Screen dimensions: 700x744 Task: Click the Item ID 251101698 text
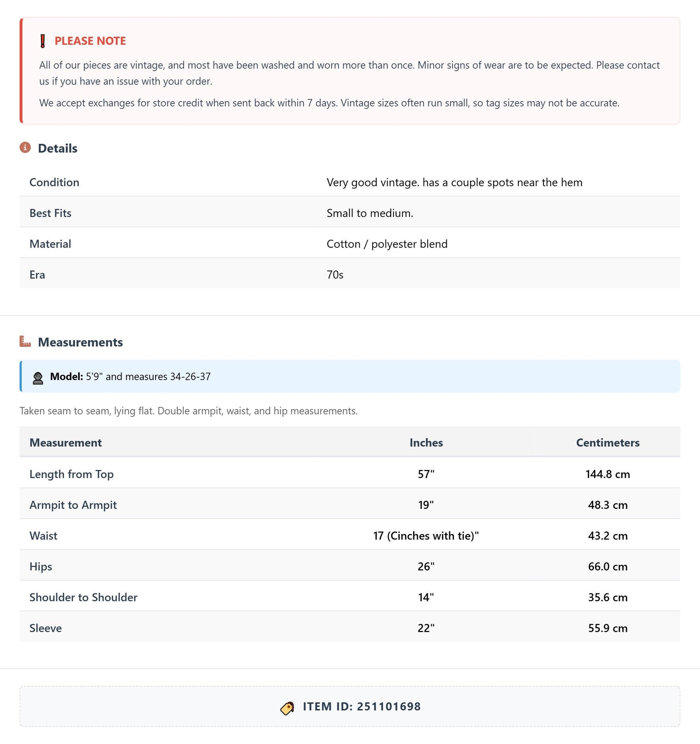(x=362, y=707)
